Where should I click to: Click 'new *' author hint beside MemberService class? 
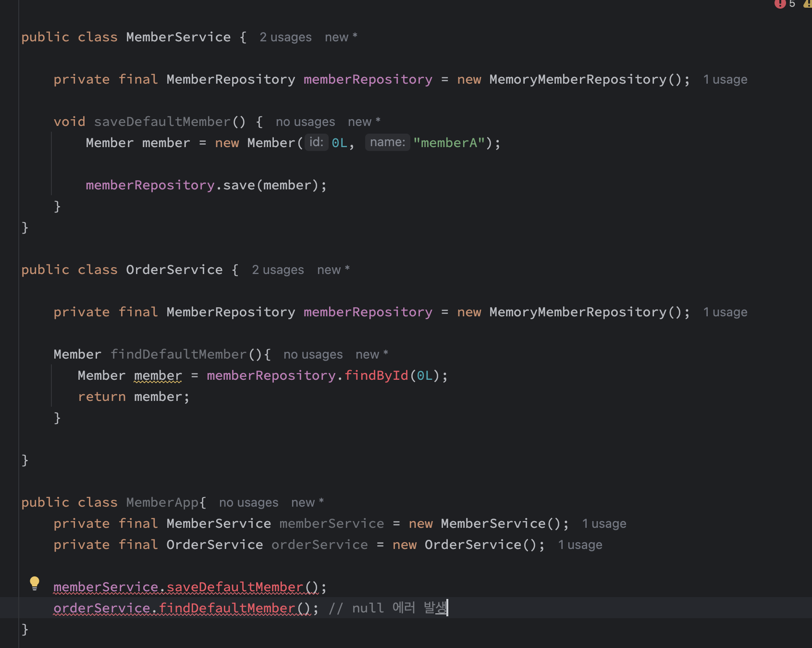(x=341, y=37)
